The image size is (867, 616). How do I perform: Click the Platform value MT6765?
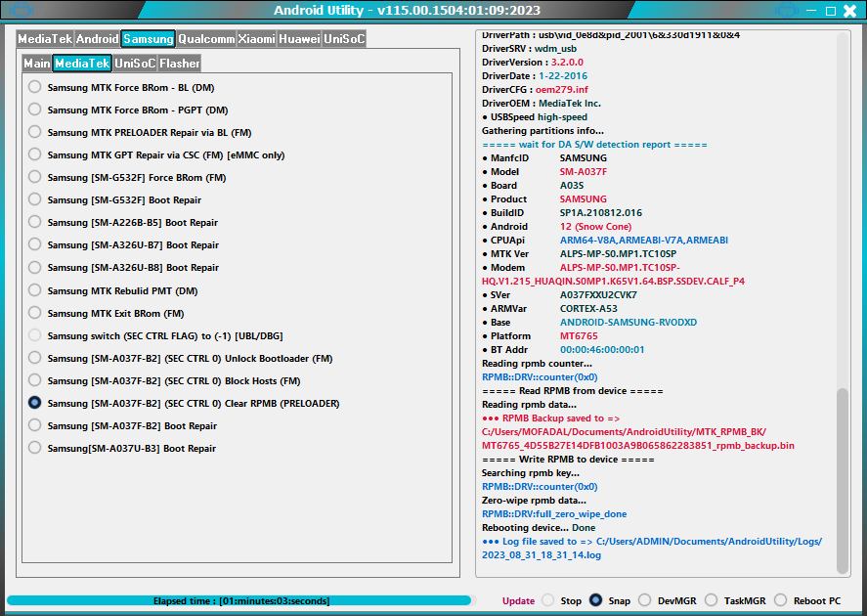point(579,335)
